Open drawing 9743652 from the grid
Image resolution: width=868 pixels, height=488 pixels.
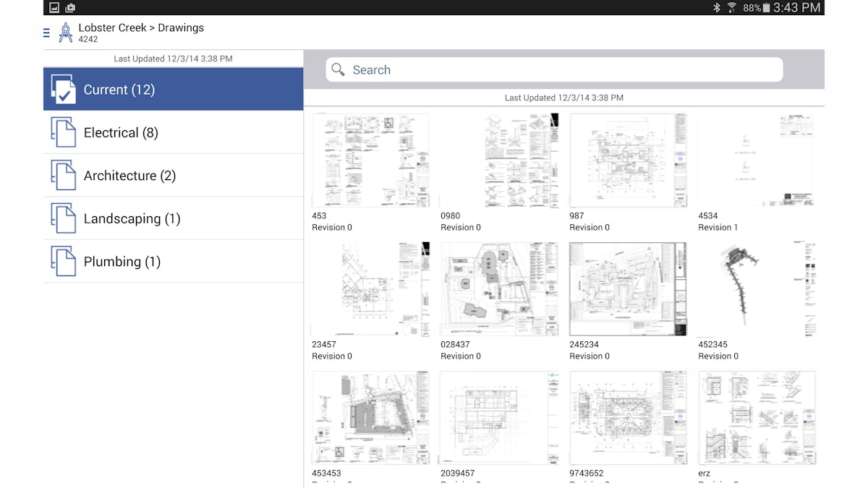click(x=628, y=418)
